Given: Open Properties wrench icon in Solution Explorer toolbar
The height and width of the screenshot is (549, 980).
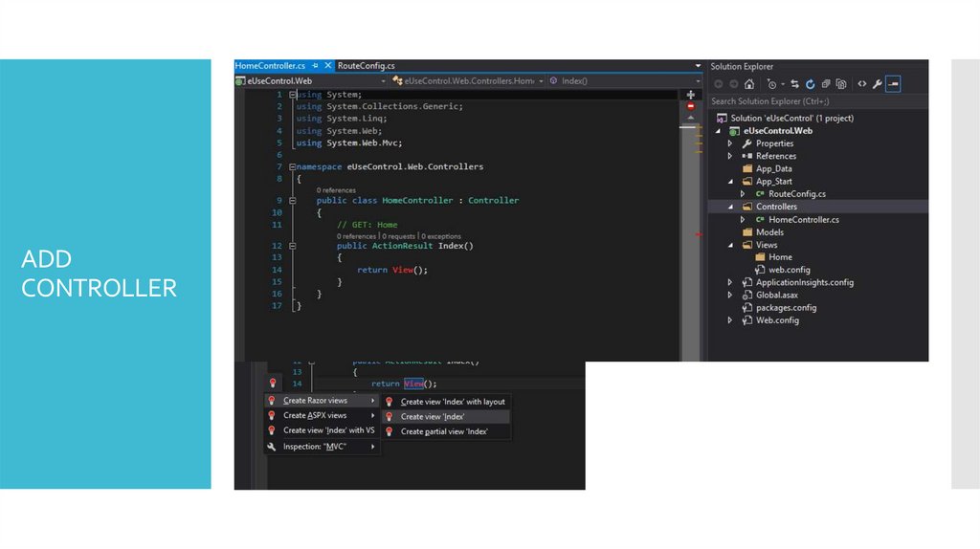Looking at the screenshot, I should pos(878,84).
